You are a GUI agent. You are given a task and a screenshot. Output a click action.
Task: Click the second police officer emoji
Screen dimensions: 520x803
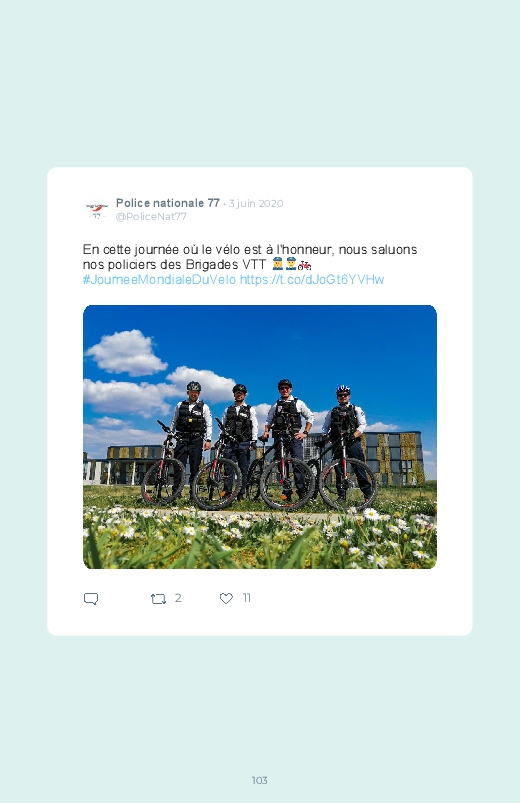click(291, 264)
